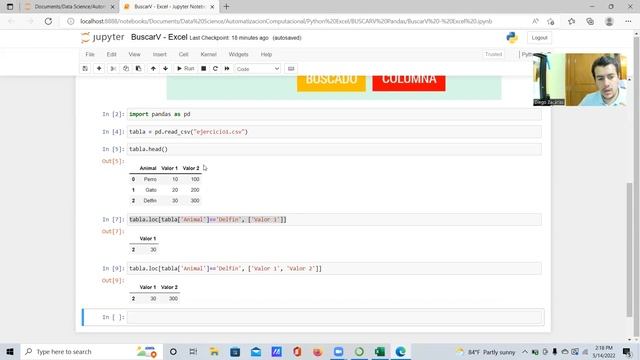Open the read aloud icon in address bar
Viewport: 640px width, 360px height.
pos(535,21)
